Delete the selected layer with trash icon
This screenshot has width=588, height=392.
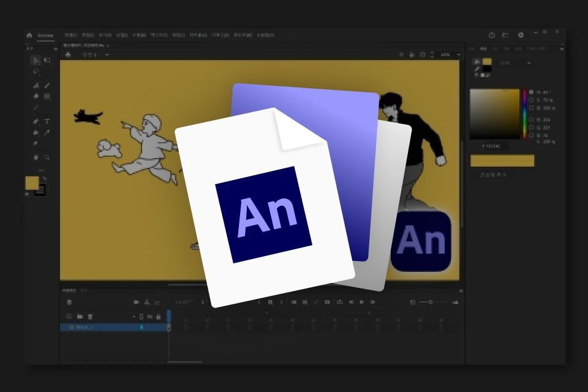90,317
